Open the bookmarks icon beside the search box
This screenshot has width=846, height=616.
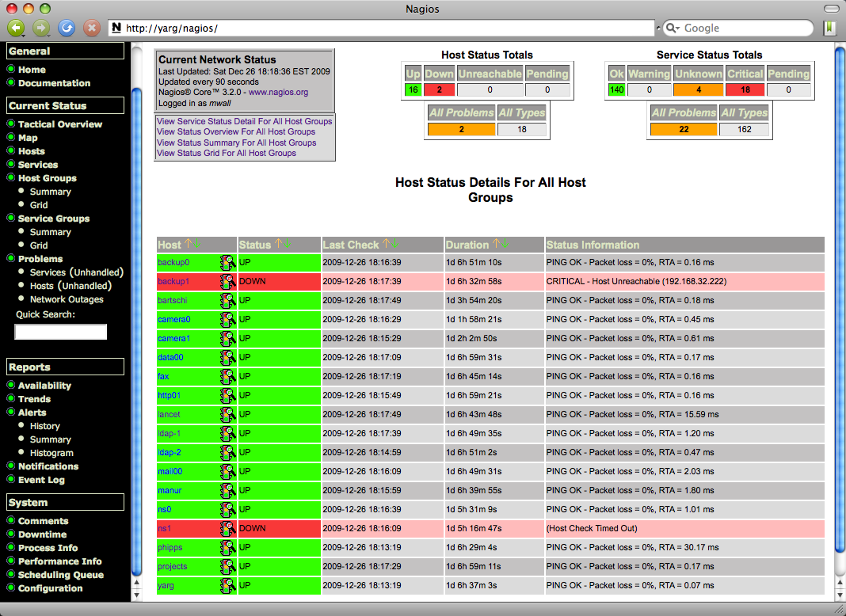tap(829, 28)
